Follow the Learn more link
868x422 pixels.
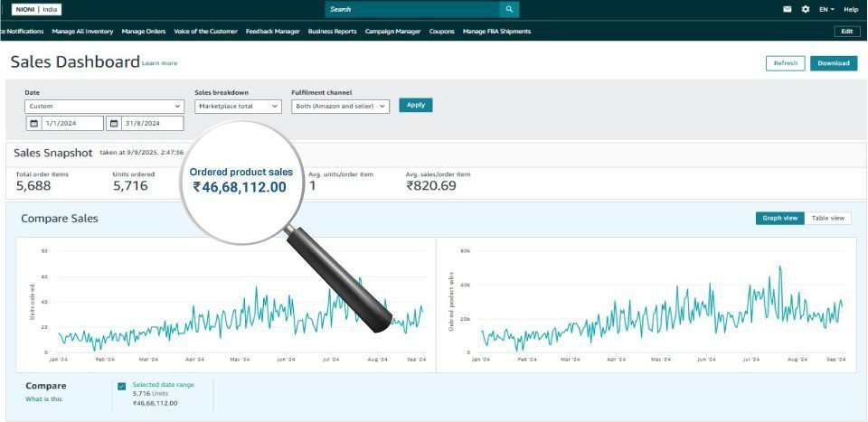[159, 63]
